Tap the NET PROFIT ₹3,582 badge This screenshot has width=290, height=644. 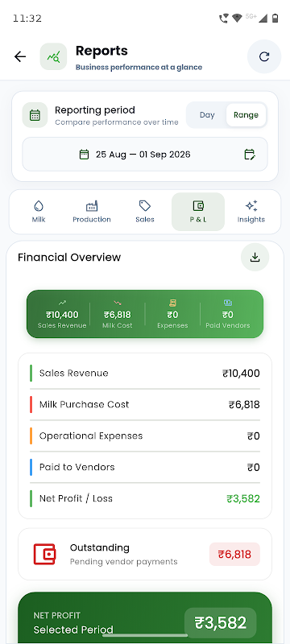point(220,622)
